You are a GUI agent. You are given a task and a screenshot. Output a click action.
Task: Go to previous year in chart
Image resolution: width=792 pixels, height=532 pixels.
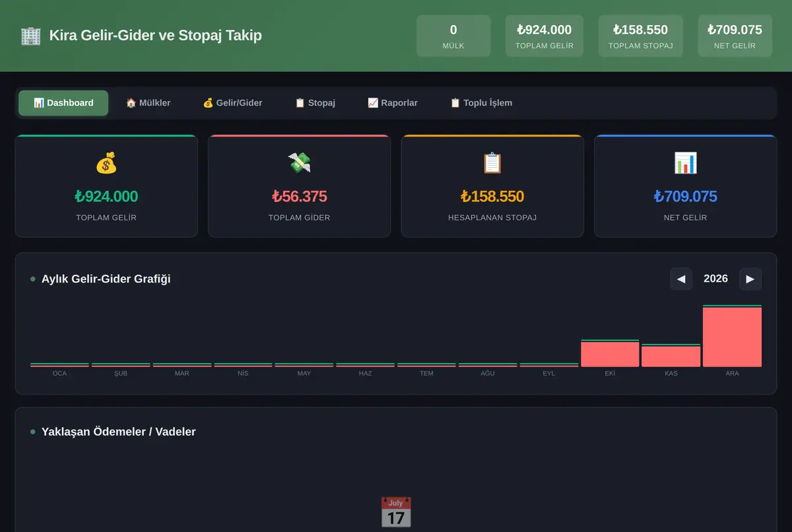pos(681,279)
